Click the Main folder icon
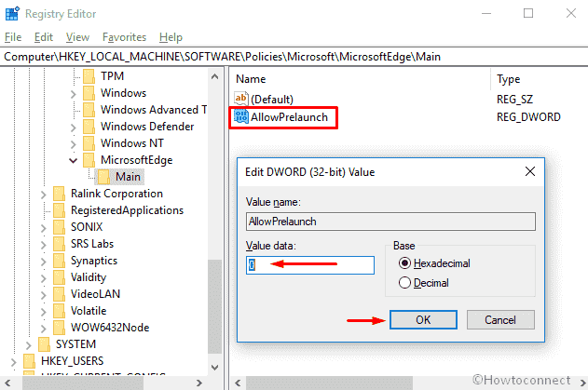 [x=103, y=177]
